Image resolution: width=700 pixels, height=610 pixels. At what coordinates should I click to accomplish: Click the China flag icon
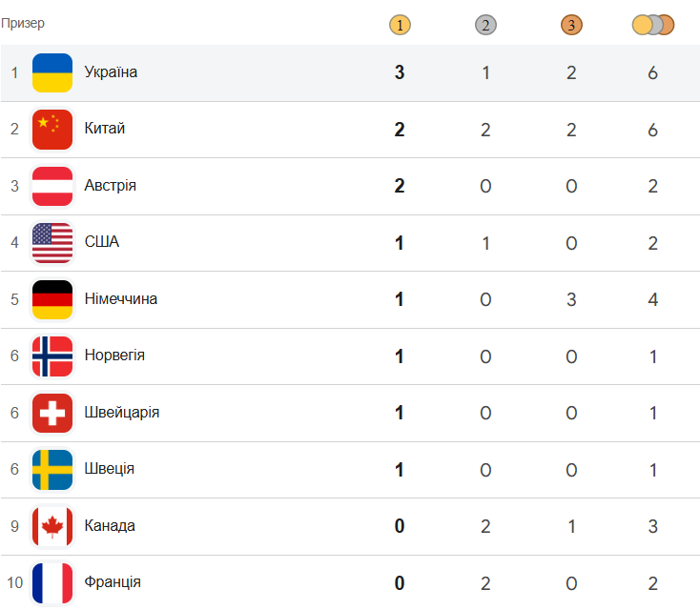click(52, 130)
